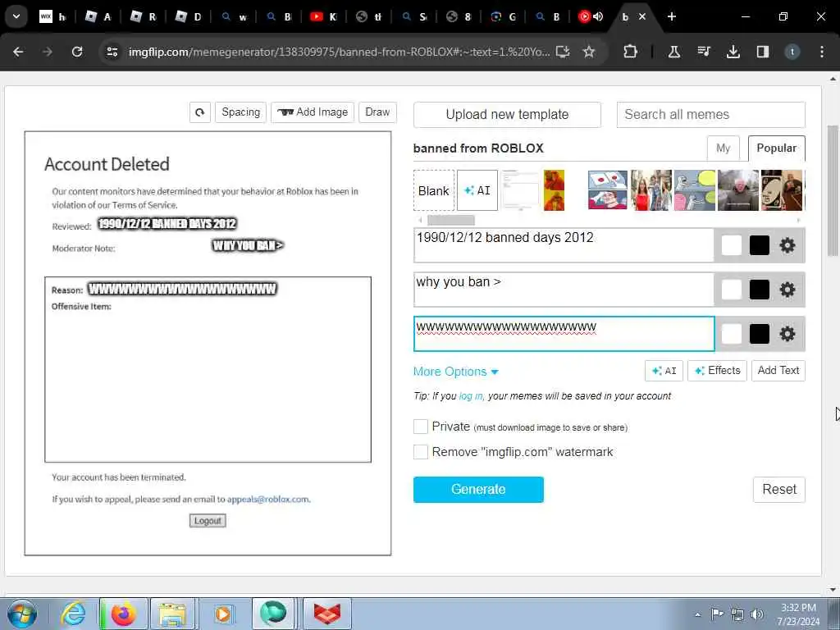The height and width of the screenshot is (630, 840).
Task: Pick black outline swatch for '1990/12/12' text
Action: [759, 245]
